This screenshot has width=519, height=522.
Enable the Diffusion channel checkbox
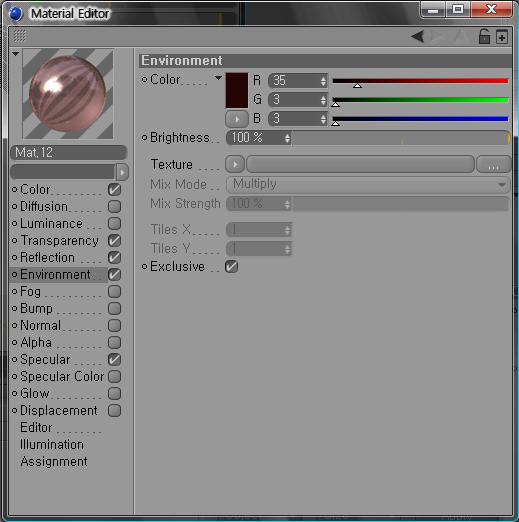[x=114, y=207]
